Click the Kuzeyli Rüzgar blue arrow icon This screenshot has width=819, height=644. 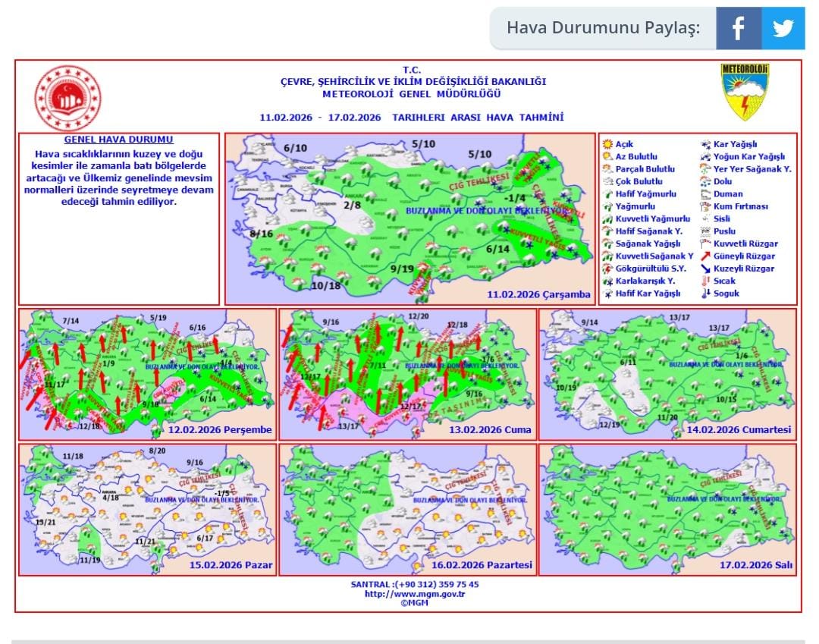point(705,269)
